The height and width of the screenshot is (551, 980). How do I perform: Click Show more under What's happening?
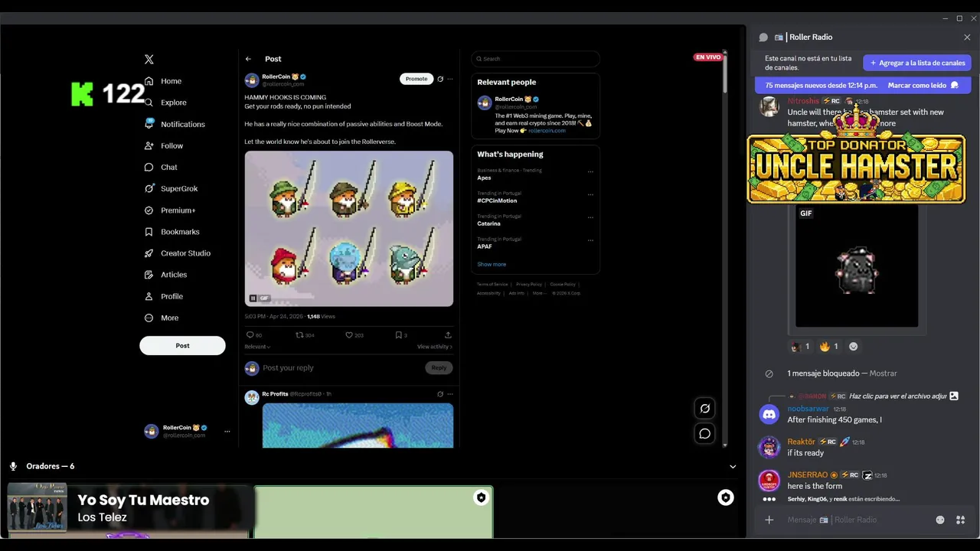(492, 265)
